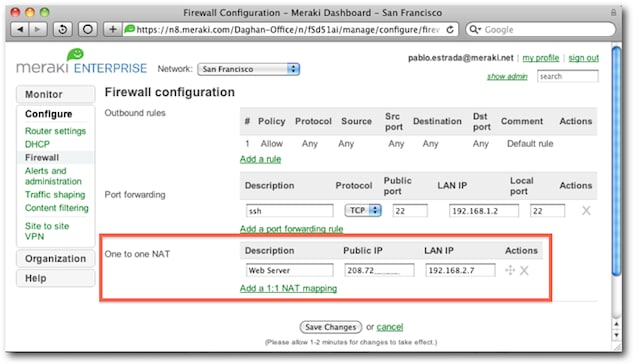Click Add a 1:1 NAT mapping
This screenshot has width=638, height=364.
point(288,288)
